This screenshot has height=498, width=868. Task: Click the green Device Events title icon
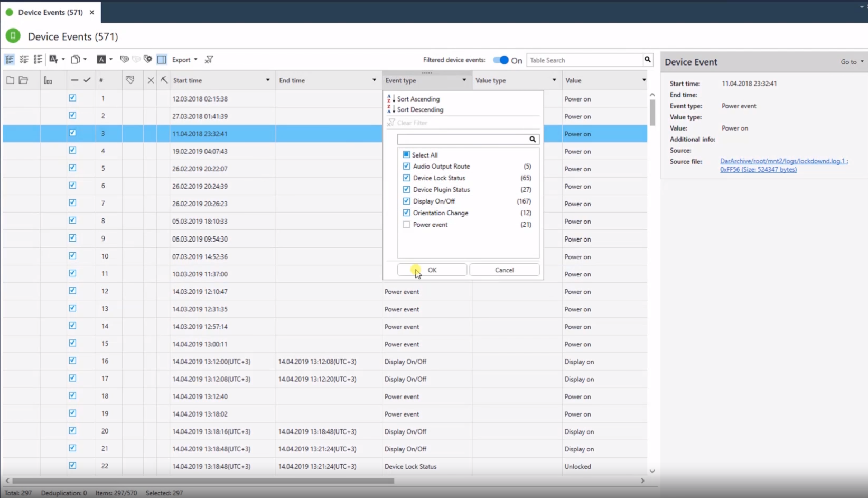tap(13, 36)
